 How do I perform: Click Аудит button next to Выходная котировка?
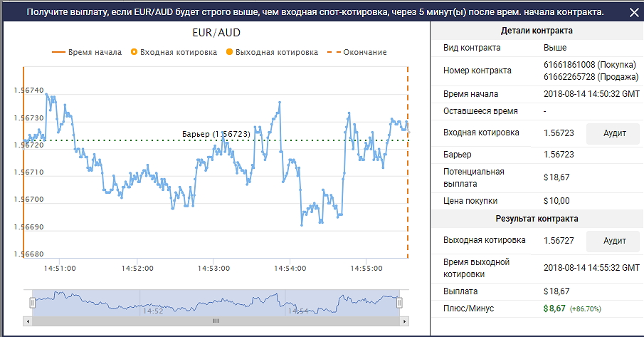[613, 241]
